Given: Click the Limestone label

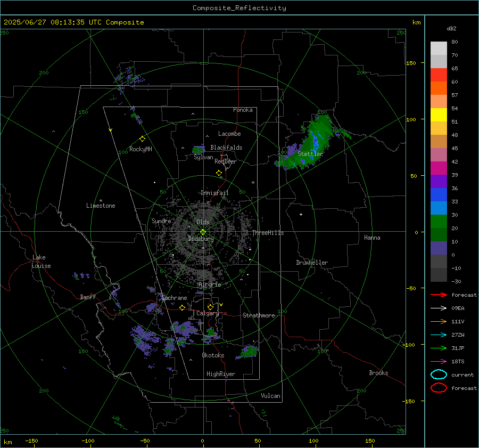Looking at the screenshot, I should coord(101,206).
